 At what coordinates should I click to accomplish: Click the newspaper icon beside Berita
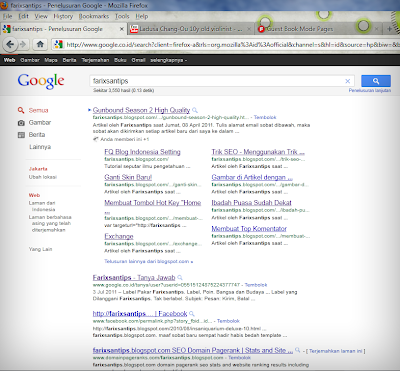[21, 135]
